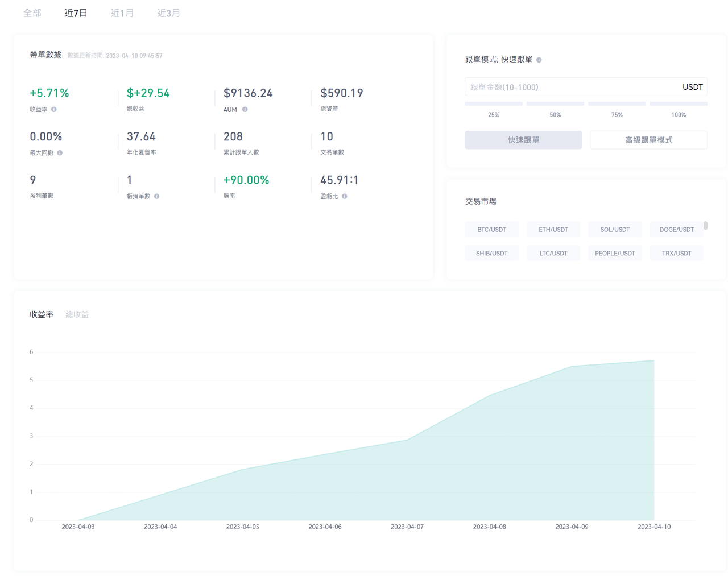Switch chart to 總收益 tab

click(77, 314)
